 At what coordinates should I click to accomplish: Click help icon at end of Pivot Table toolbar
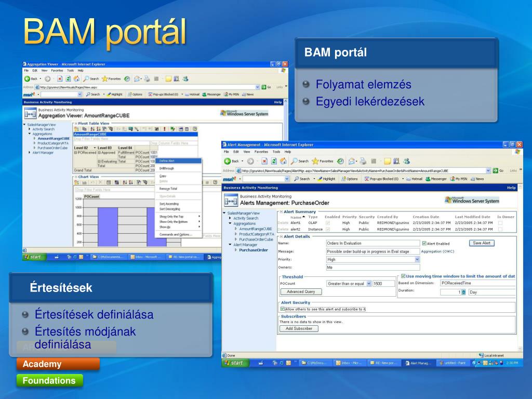pyautogui.click(x=195, y=129)
